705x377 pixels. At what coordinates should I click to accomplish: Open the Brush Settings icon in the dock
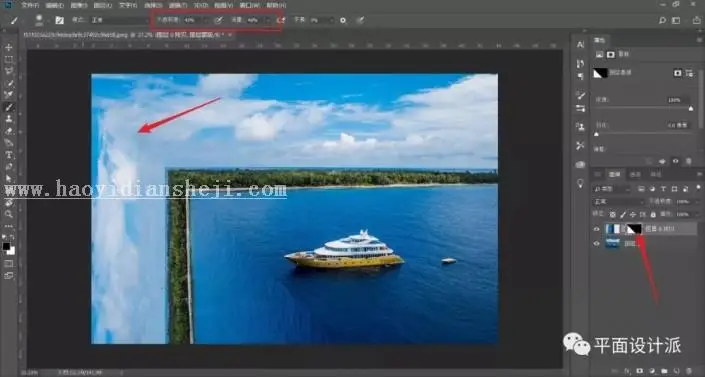coord(580,95)
